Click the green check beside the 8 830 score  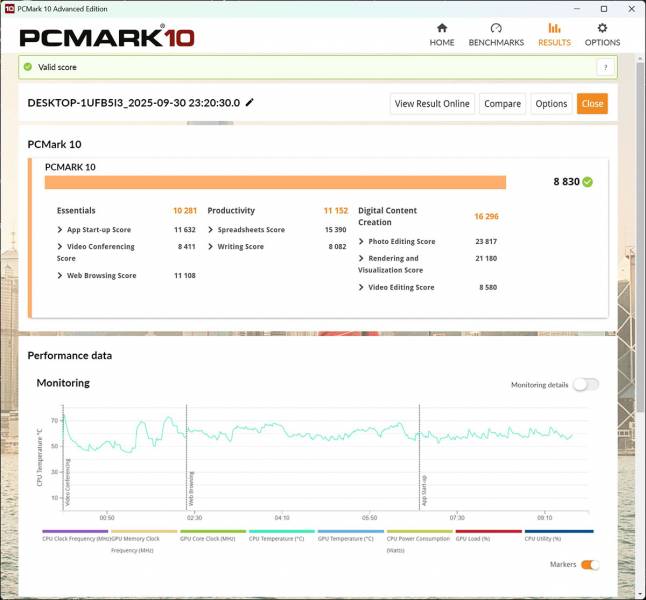point(588,182)
